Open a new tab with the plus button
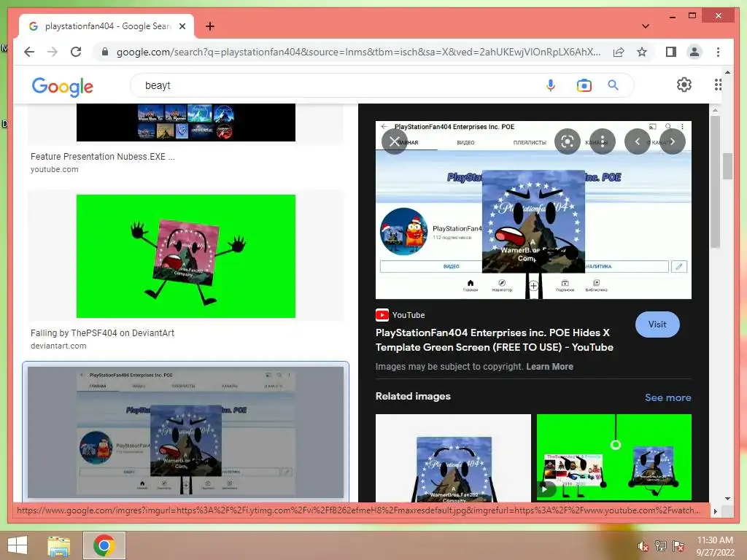 click(210, 26)
